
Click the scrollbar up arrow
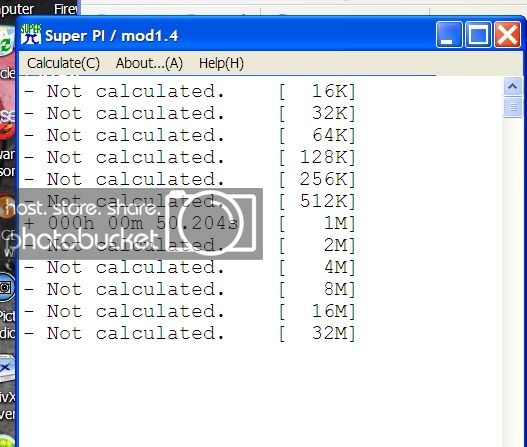(x=513, y=86)
